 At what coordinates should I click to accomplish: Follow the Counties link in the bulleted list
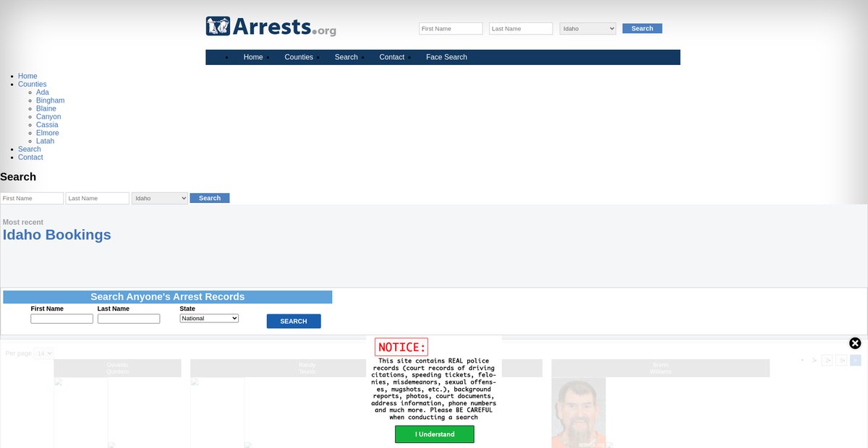tap(33, 85)
